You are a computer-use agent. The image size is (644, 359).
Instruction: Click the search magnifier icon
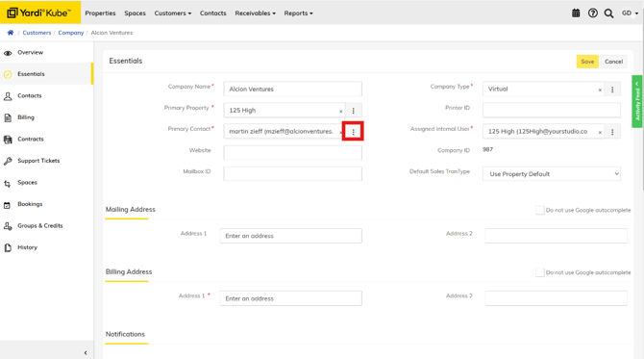[608, 13]
